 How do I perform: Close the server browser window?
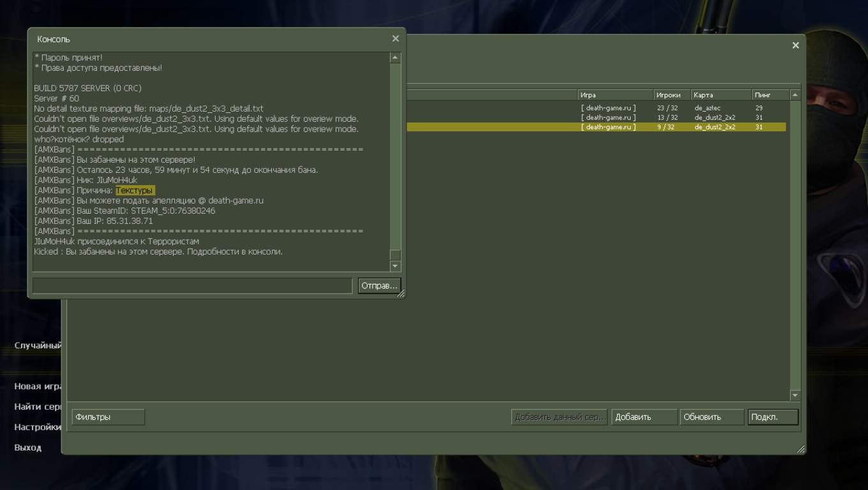coord(795,45)
